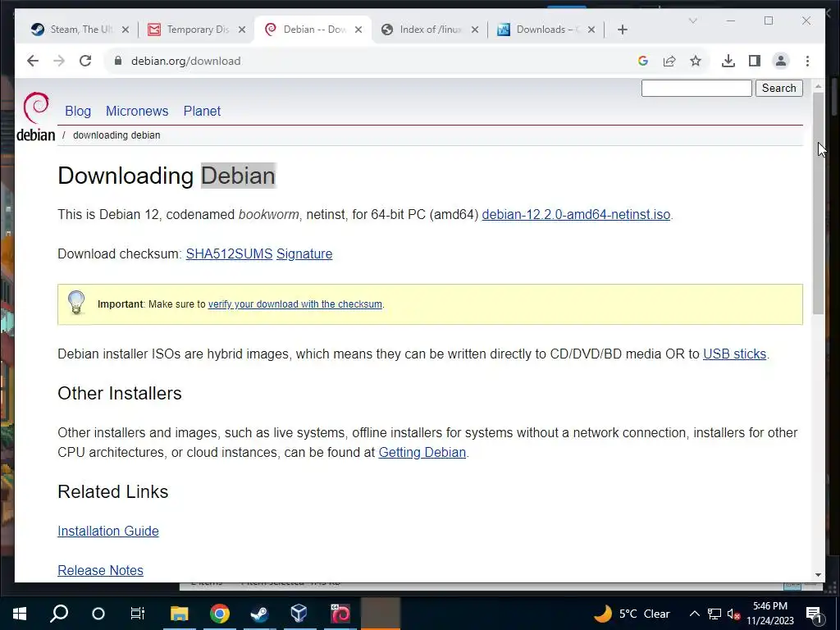Viewport: 840px width, 630px height.
Task: Download debian-12.2.0-amd64-netinst.iso
Action: [x=576, y=215]
